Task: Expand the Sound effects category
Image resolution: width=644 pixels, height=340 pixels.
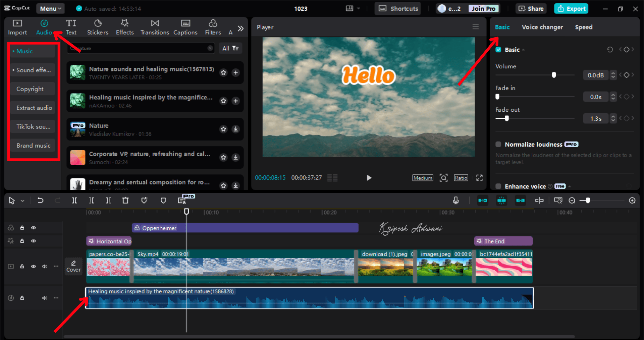Action: click(x=33, y=70)
